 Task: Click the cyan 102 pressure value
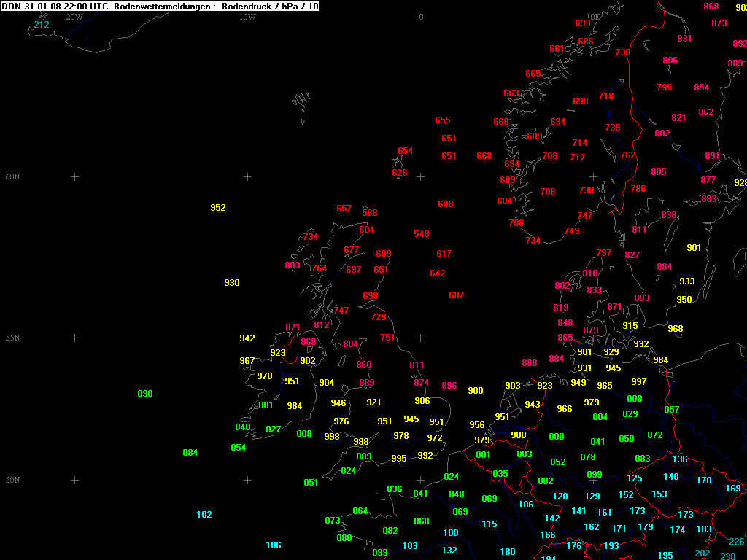pyautogui.click(x=204, y=515)
